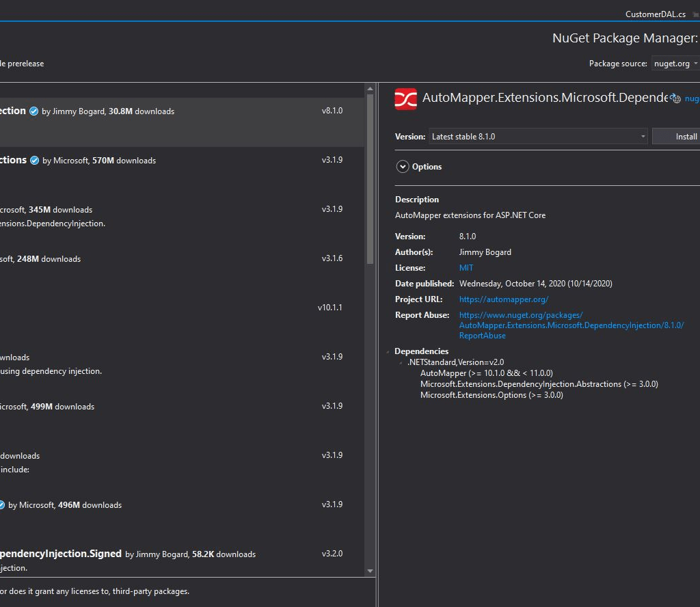Image resolution: width=700 pixels, height=607 pixels.
Task: Click the verified badge beside 570M downloads package
Action: tap(34, 160)
